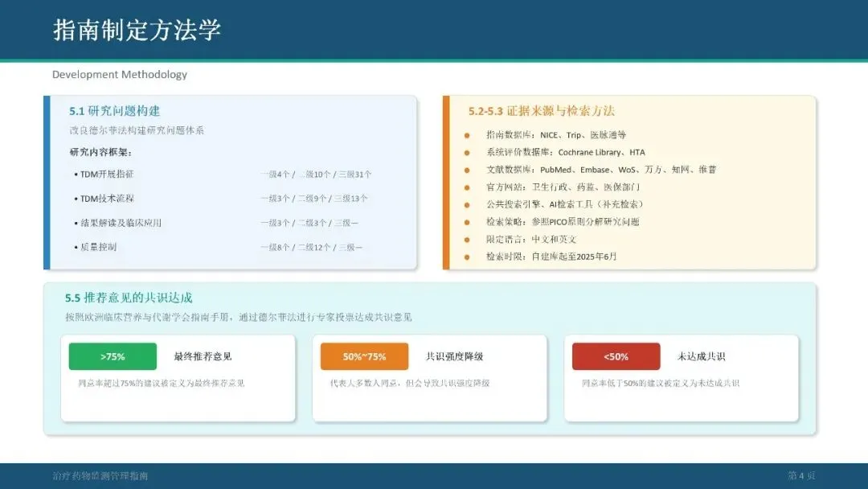Click the bullet TDM技术流程
The height and width of the screenshot is (489, 868).
[104, 199]
